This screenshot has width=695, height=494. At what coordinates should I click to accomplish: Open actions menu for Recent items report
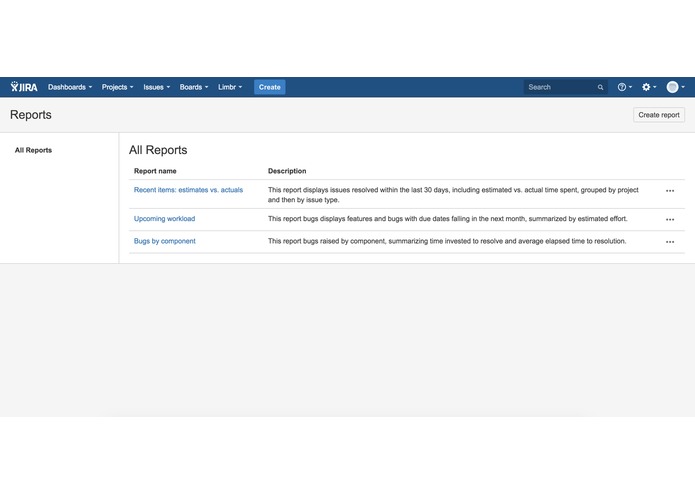click(670, 191)
